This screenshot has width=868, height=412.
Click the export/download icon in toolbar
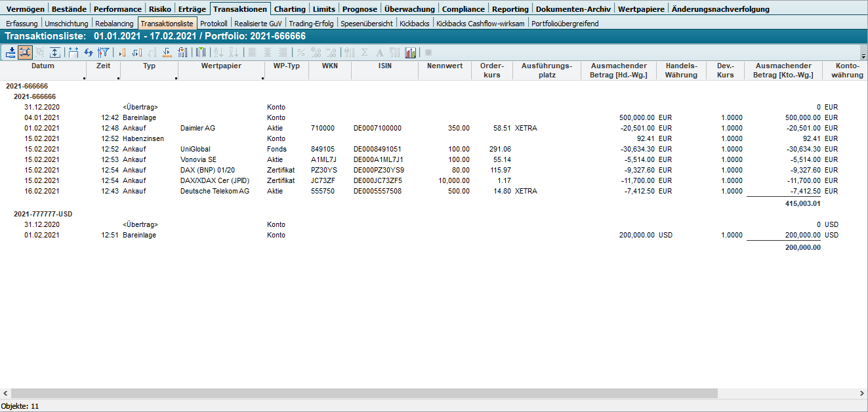[x=10, y=52]
